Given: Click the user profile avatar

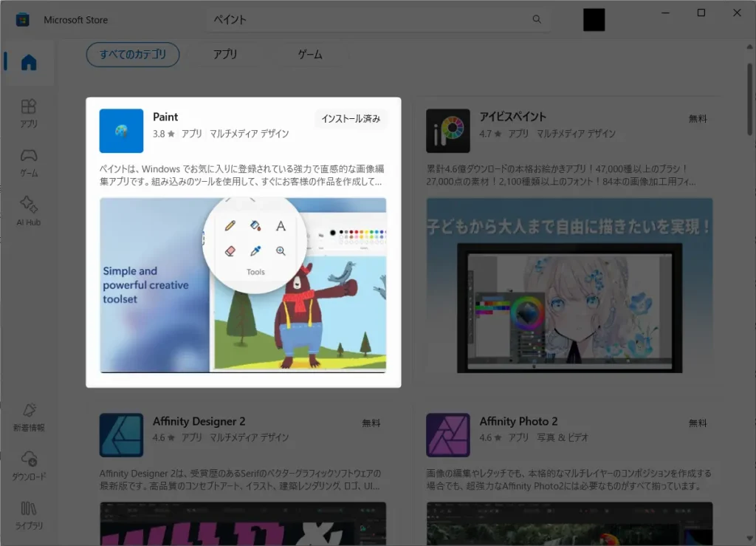Looking at the screenshot, I should click(x=594, y=20).
